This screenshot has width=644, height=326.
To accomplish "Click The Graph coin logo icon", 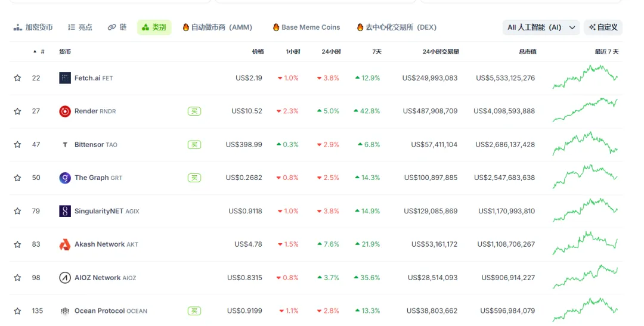I will pos(65,178).
